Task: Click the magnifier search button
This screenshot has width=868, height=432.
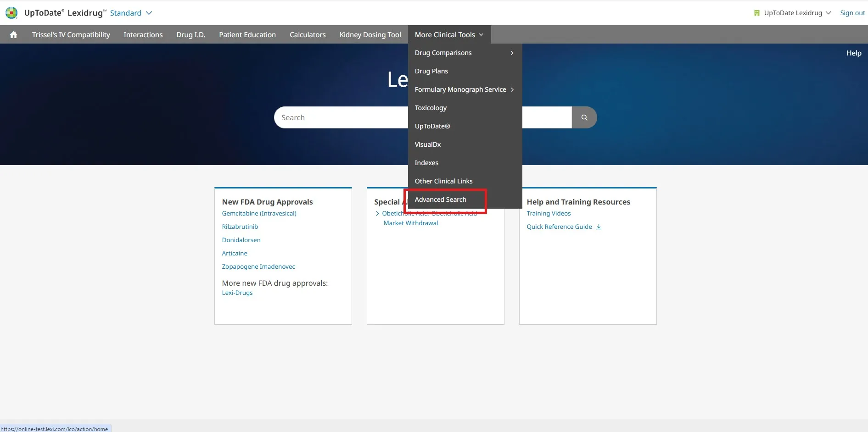Action: (x=584, y=117)
